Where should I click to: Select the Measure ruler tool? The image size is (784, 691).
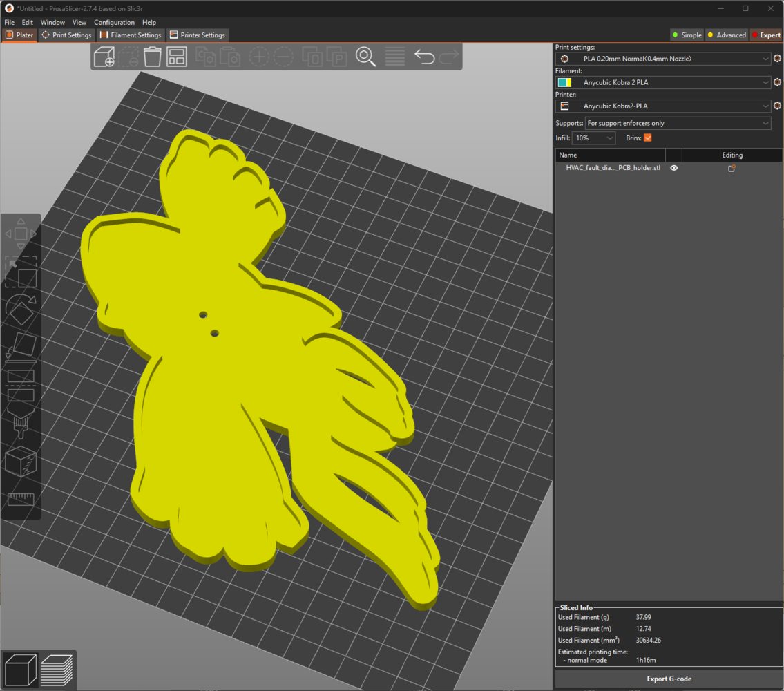coord(21,500)
